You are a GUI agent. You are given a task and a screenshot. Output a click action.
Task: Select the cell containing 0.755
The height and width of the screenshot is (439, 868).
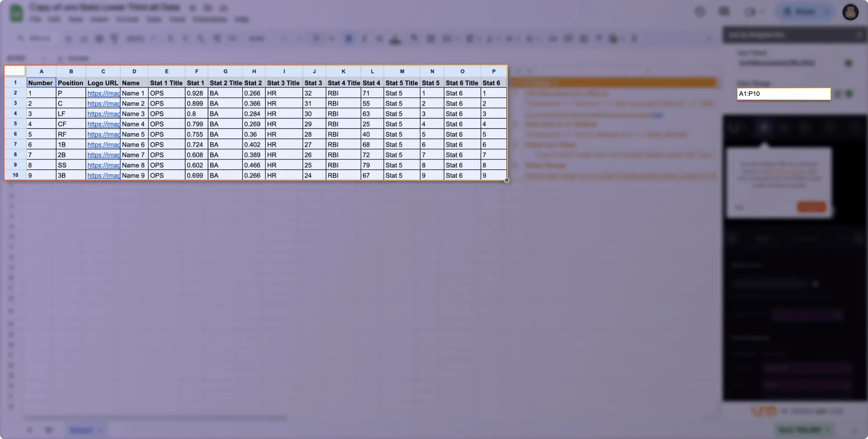point(197,134)
